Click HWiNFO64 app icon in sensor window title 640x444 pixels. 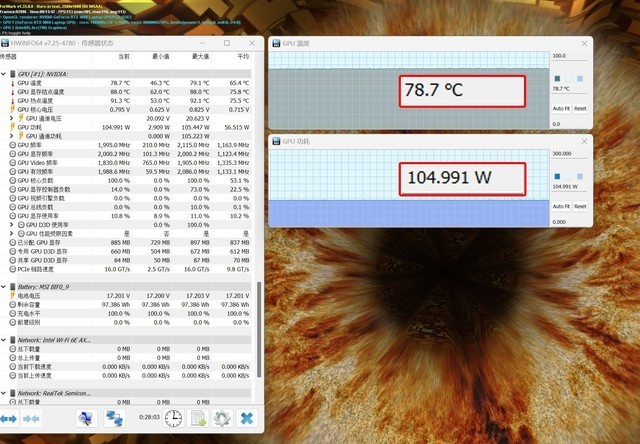pyautogui.click(x=4, y=43)
